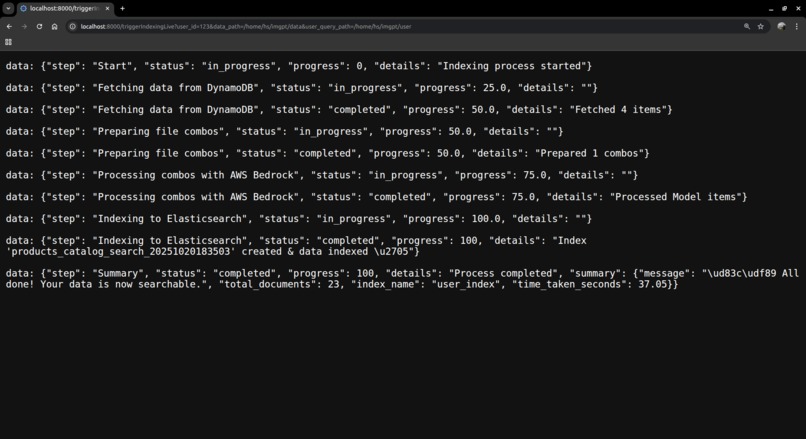The height and width of the screenshot is (439, 806).
Task: Select the localhost:8000 tab
Action: click(65, 8)
